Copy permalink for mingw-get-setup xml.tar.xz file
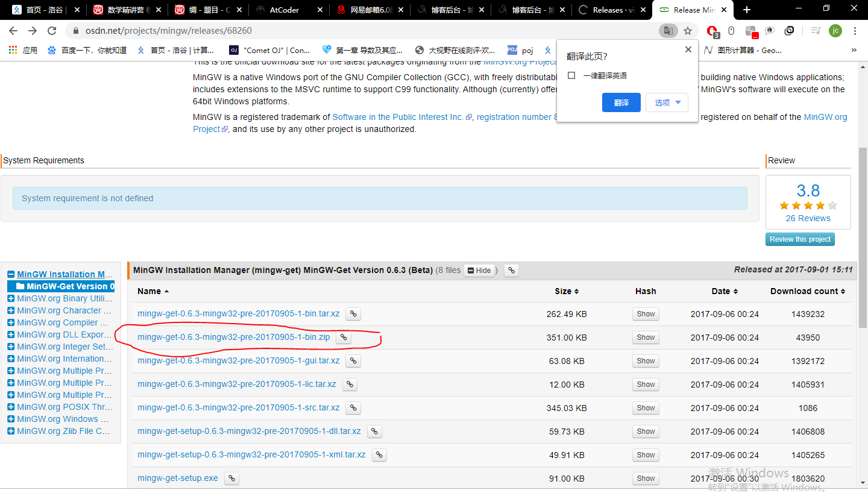868x493 pixels. point(379,455)
